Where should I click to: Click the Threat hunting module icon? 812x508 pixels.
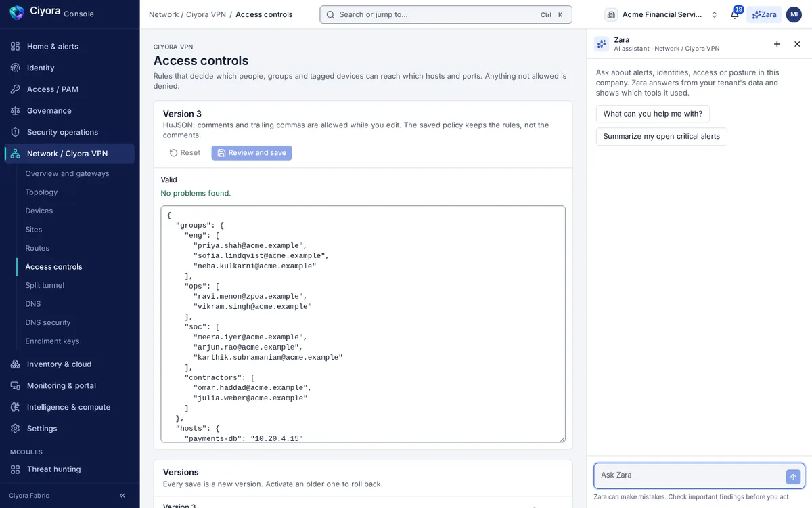point(16,469)
